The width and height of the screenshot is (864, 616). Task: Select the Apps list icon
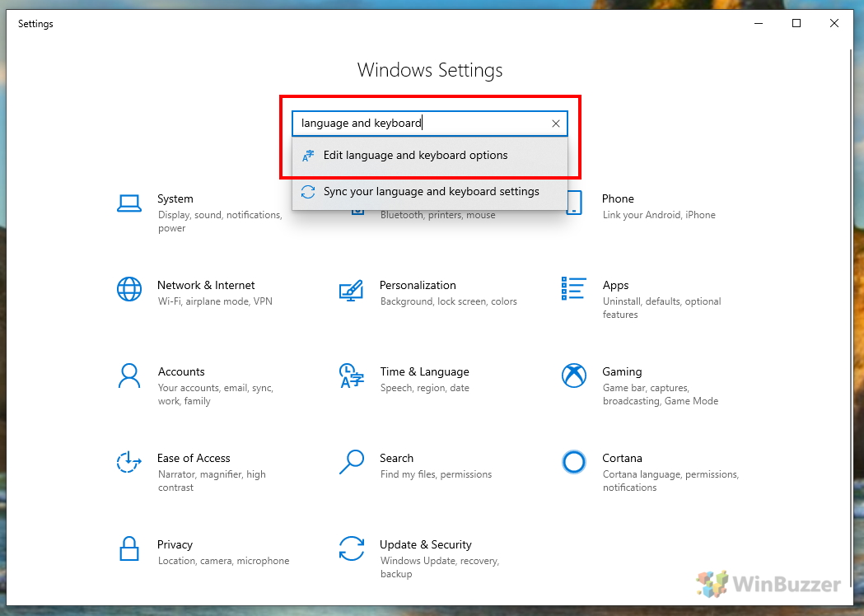(573, 288)
